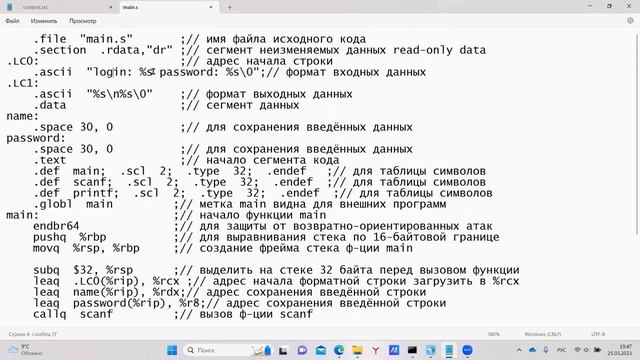Click 'leaq name(%rip), %rdx' instruction
The image size is (640, 360).
(106, 293)
